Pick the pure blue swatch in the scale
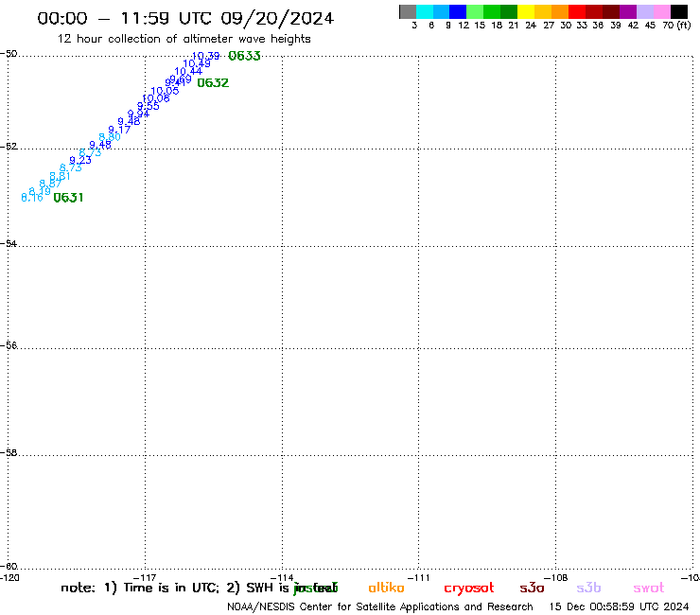Image resolution: width=700 pixels, height=615 pixels. (x=458, y=11)
